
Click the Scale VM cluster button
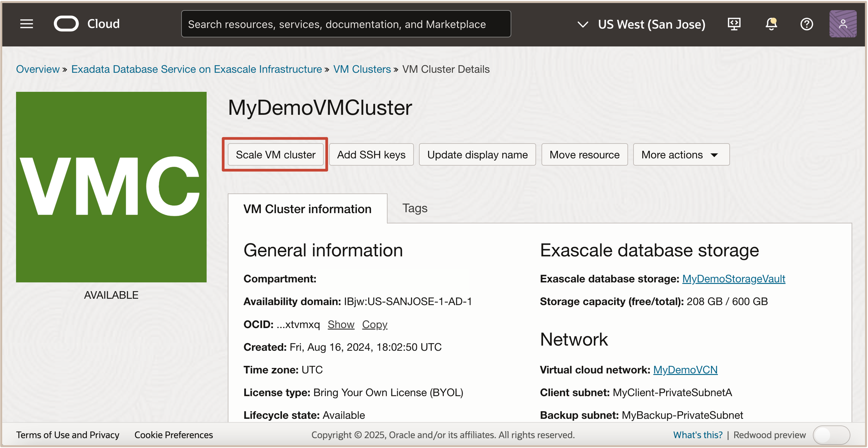[x=275, y=155]
